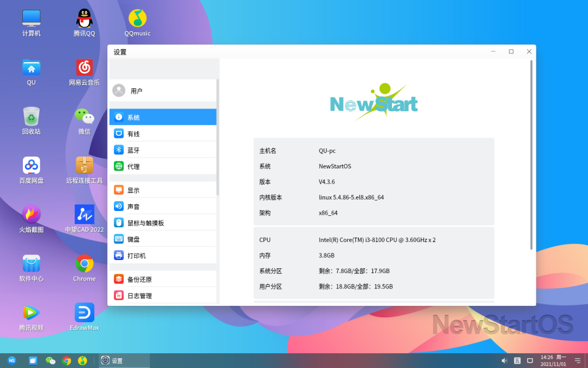Select the 系统 settings category
This screenshot has width=588, height=368.
(x=163, y=117)
